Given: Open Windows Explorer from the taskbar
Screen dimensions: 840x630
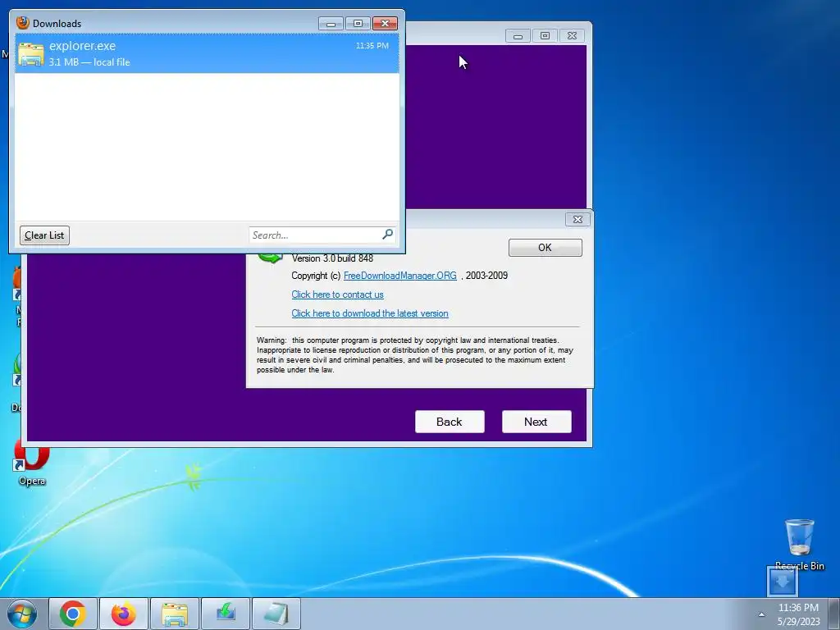Looking at the screenshot, I should [x=175, y=614].
